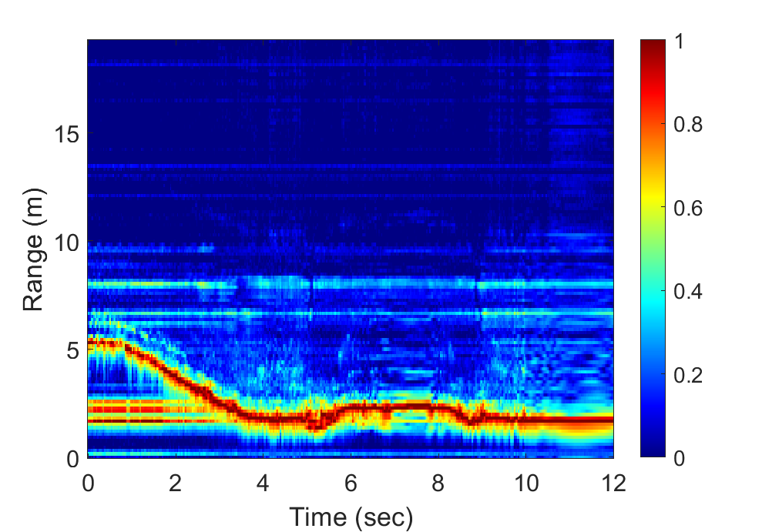
Task: Click the colorbar tick label 1
Action: pos(680,42)
